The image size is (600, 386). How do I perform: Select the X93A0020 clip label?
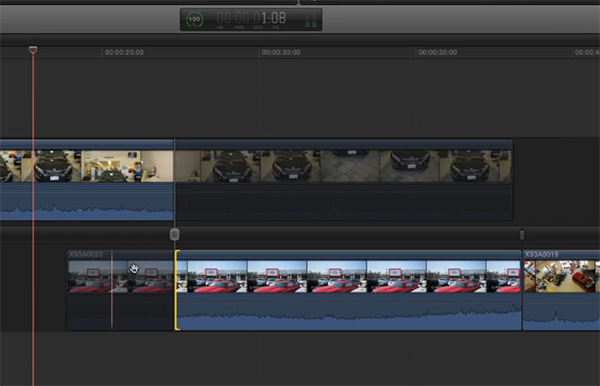click(x=86, y=254)
